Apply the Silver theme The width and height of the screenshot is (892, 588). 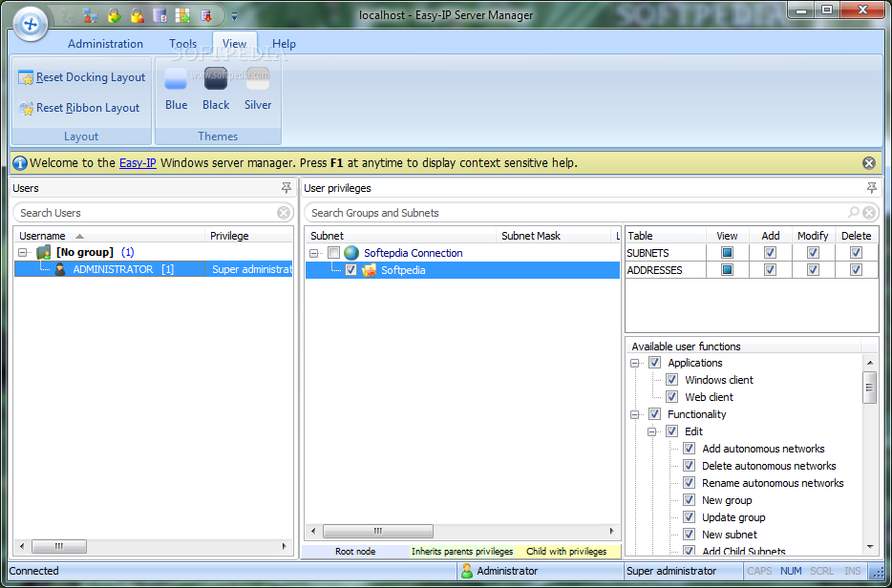coord(258,90)
